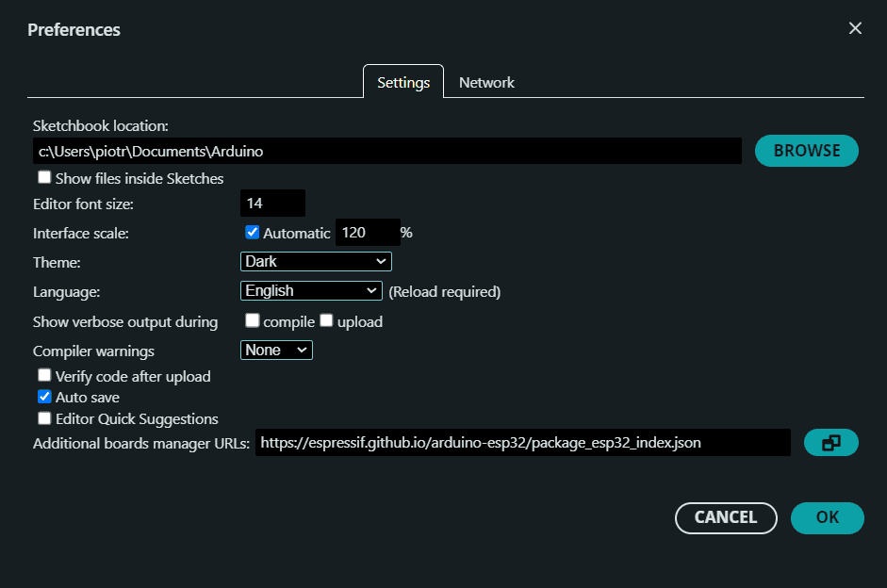The height and width of the screenshot is (588, 887).
Task: Enable verbose output during compile
Action: point(252,321)
